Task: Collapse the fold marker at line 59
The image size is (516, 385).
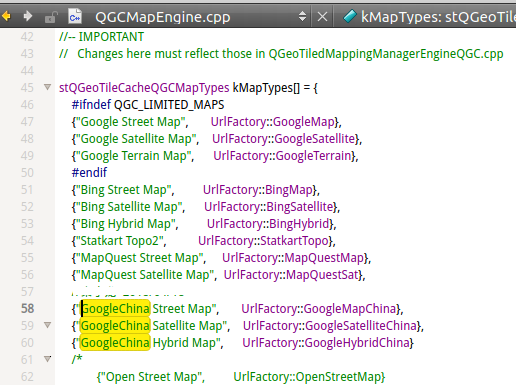Action: 48,325
